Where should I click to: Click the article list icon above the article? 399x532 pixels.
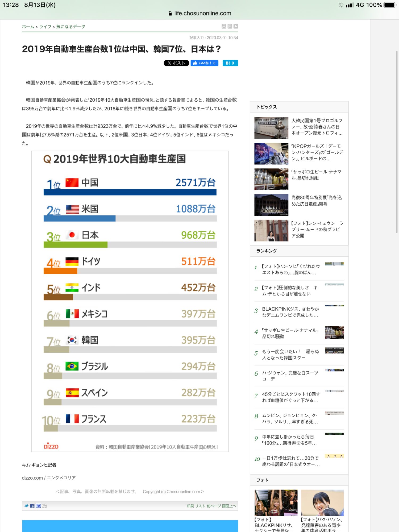(230, 26)
